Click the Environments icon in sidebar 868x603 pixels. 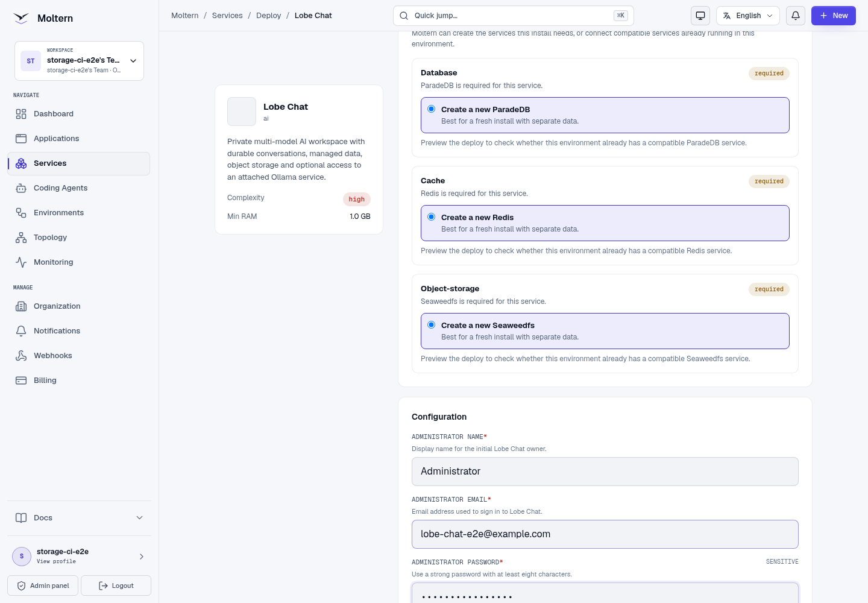point(21,213)
